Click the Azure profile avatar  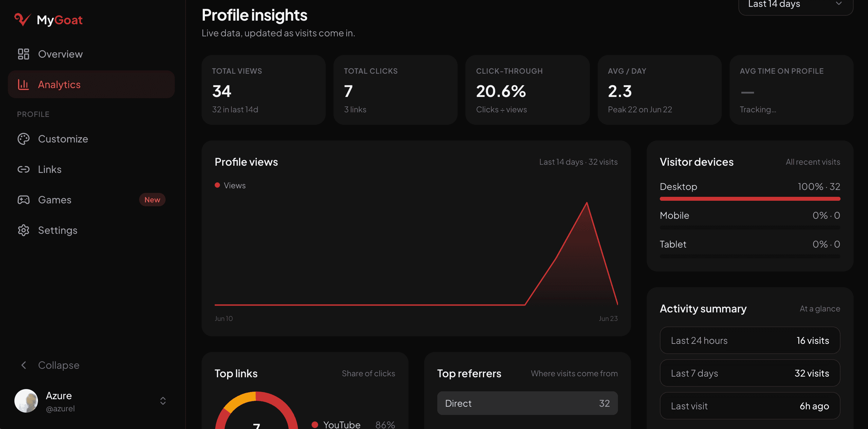(26, 401)
